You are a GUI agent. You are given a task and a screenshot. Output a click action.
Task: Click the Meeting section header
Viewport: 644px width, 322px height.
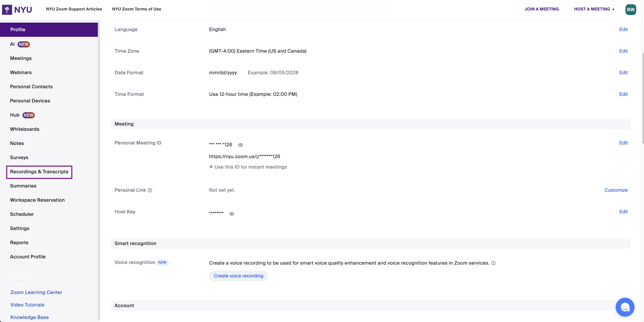pos(370,124)
